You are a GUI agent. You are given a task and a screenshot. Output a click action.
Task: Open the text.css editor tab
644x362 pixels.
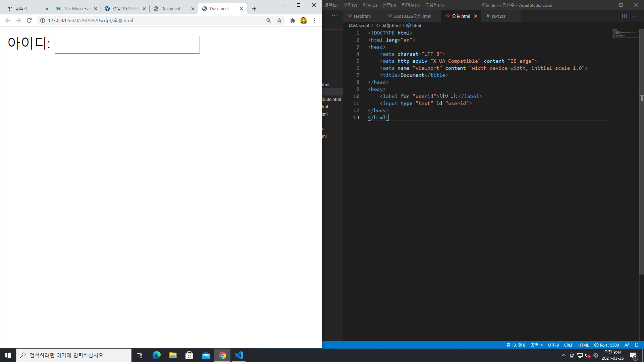pos(498,16)
